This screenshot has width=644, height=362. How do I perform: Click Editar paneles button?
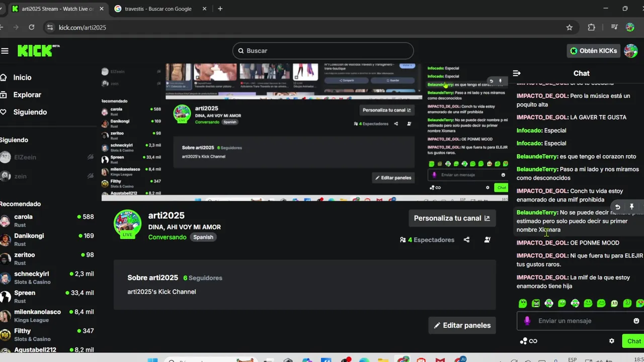(x=462, y=325)
